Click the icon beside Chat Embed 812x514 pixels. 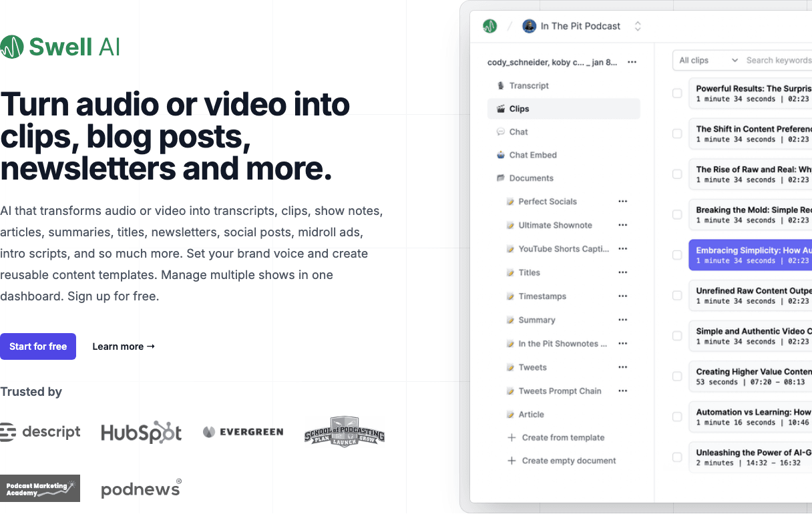[501, 155]
